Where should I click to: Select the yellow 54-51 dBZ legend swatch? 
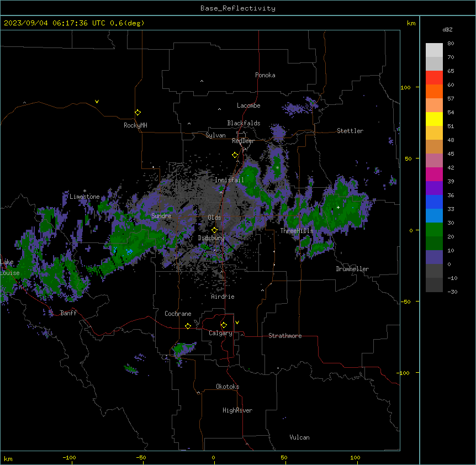pos(434,119)
